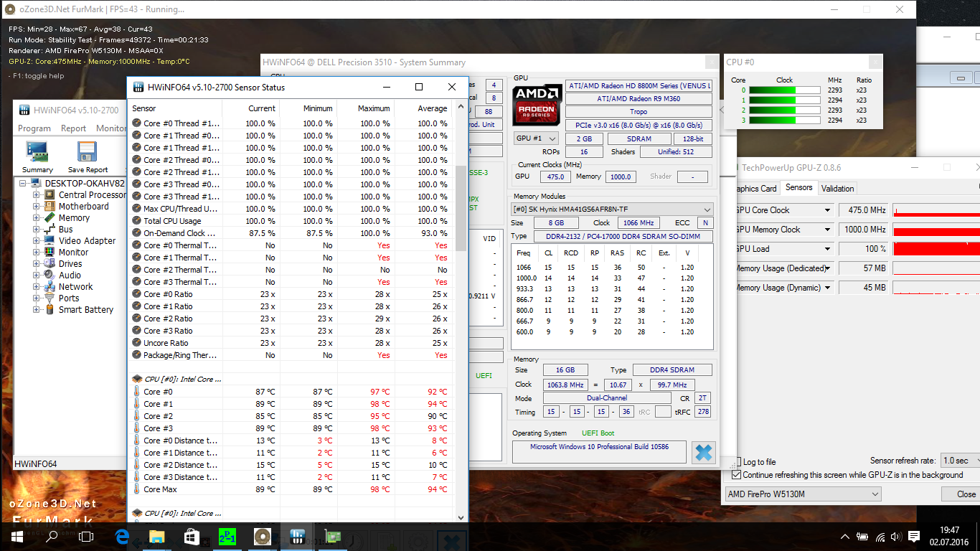This screenshot has width=980, height=551.
Task: Select the Motherboard icon in the tree
Action: (50, 207)
